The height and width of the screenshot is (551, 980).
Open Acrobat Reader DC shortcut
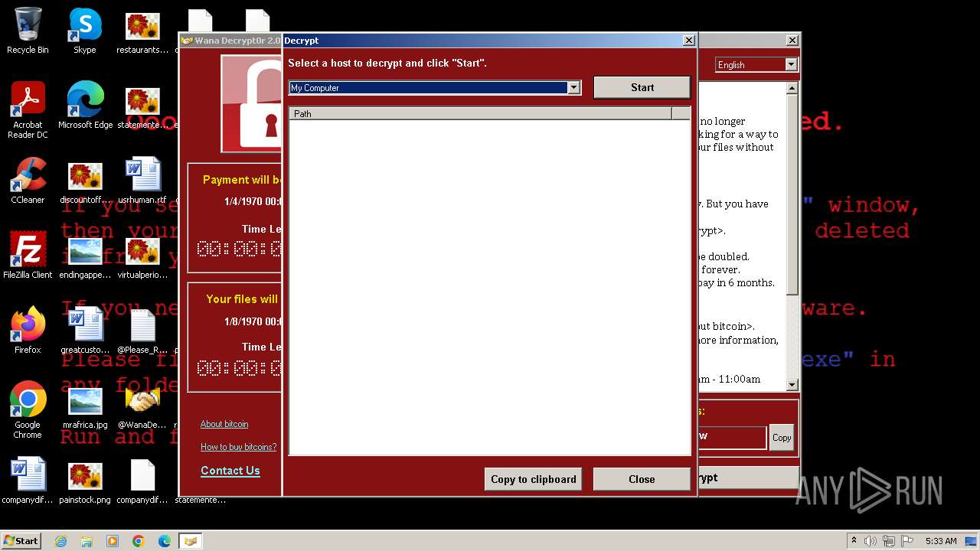point(28,109)
